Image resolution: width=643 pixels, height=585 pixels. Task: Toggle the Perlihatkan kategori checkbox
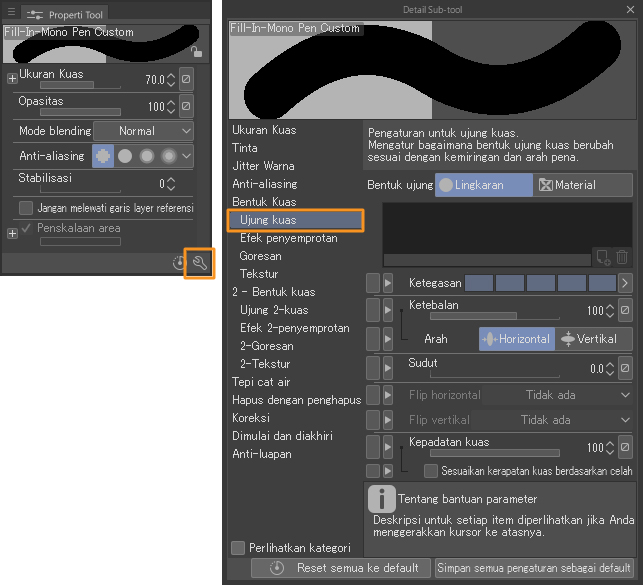pyautogui.click(x=238, y=547)
